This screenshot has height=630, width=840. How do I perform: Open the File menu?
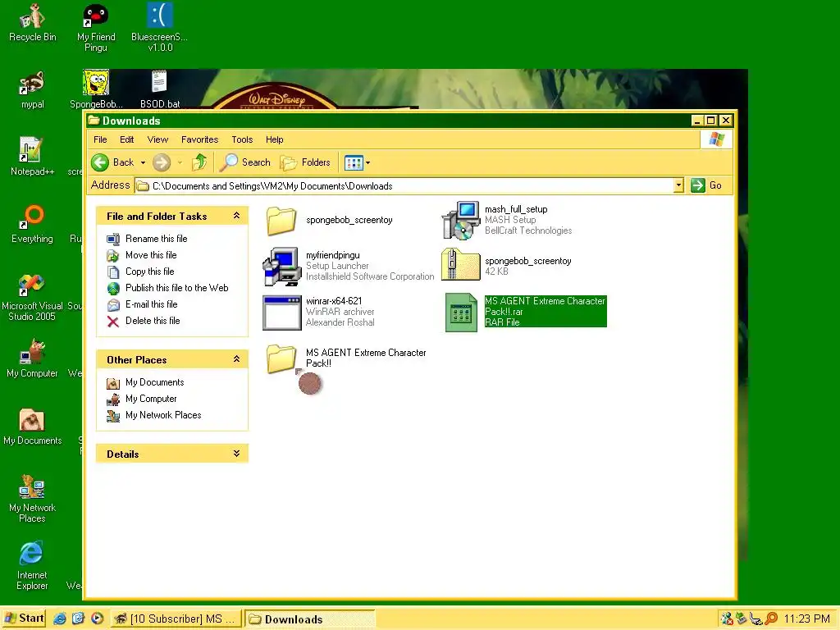100,139
